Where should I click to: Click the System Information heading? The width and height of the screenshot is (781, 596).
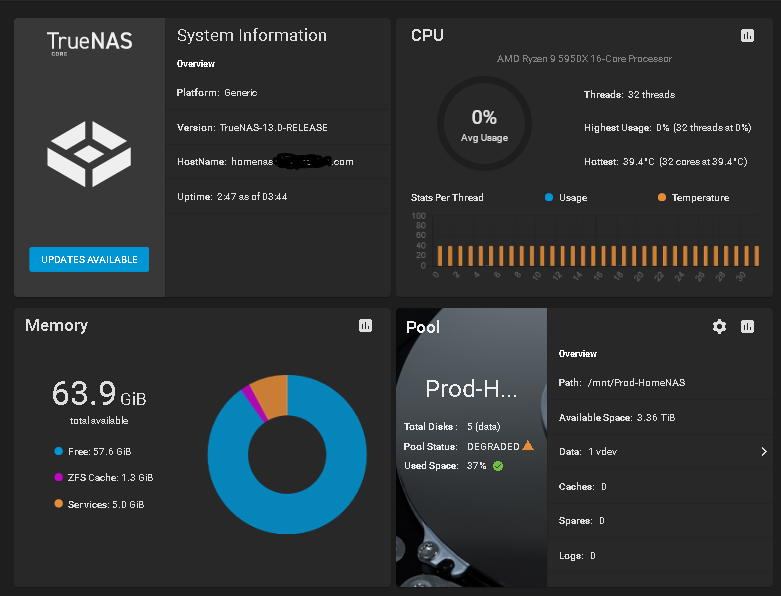[252, 36]
